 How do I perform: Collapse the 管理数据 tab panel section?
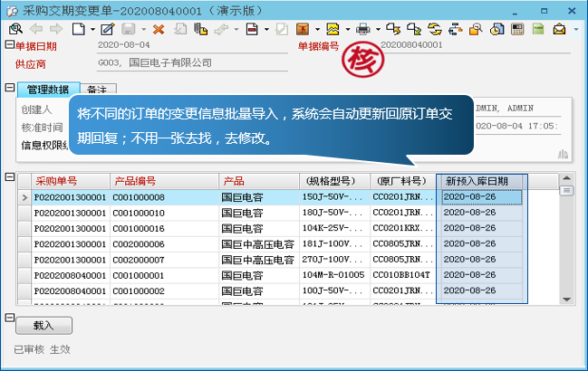9,89
